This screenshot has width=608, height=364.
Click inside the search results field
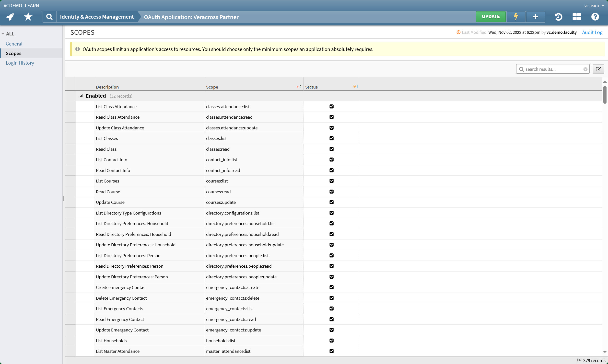552,69
